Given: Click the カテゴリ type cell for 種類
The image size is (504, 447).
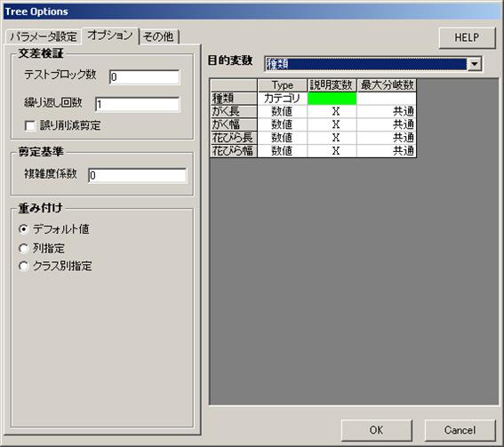Looking at the screenshot, I should (282, 99).
